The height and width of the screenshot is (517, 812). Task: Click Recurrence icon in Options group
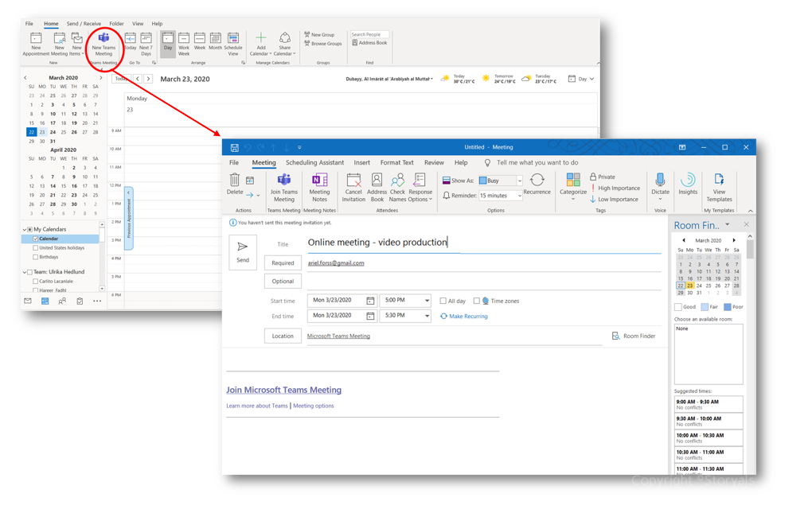[x=537, y=185]
